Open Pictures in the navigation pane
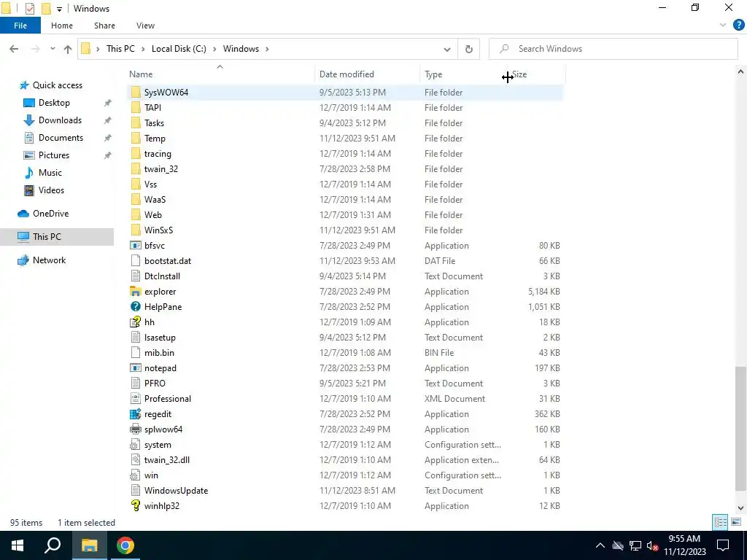Image resolution: width=747 pixels, height=560 pixels. pos(54,155)
